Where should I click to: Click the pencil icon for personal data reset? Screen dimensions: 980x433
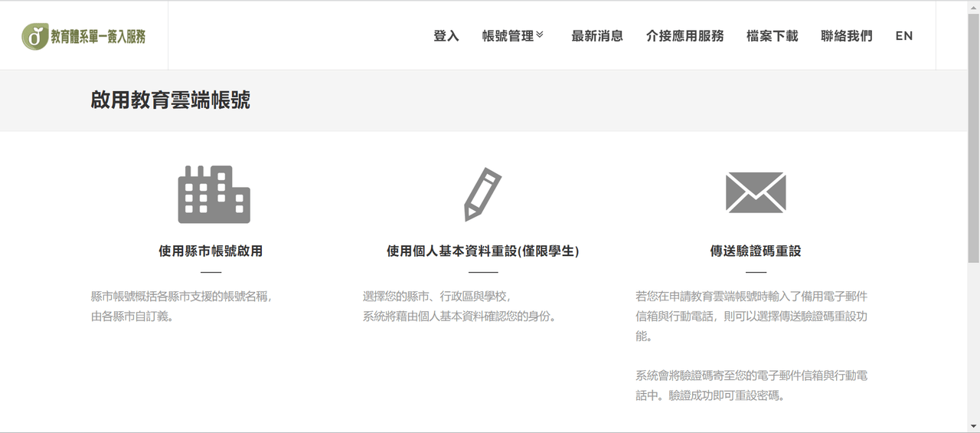(x=483, y=195)
